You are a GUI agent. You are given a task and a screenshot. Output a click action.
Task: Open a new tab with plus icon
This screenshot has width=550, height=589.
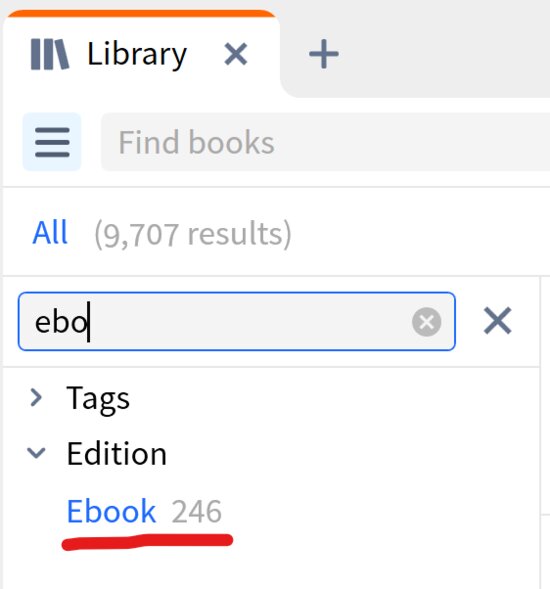point(324,54)
